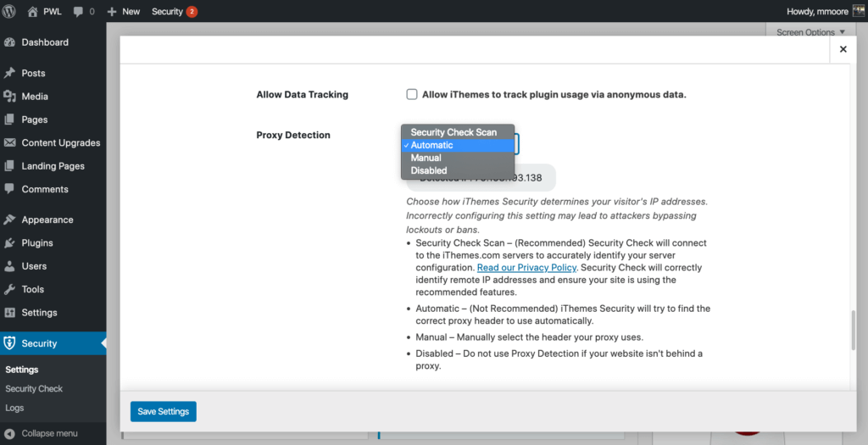Open Dashboard from the sidebar icon
The width and height of the screenshot is (868, 445).
[10, 42]
